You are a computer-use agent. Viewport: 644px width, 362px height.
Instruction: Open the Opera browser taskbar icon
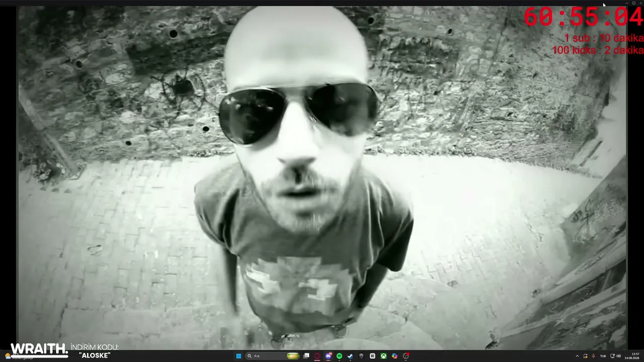[317, 356]
